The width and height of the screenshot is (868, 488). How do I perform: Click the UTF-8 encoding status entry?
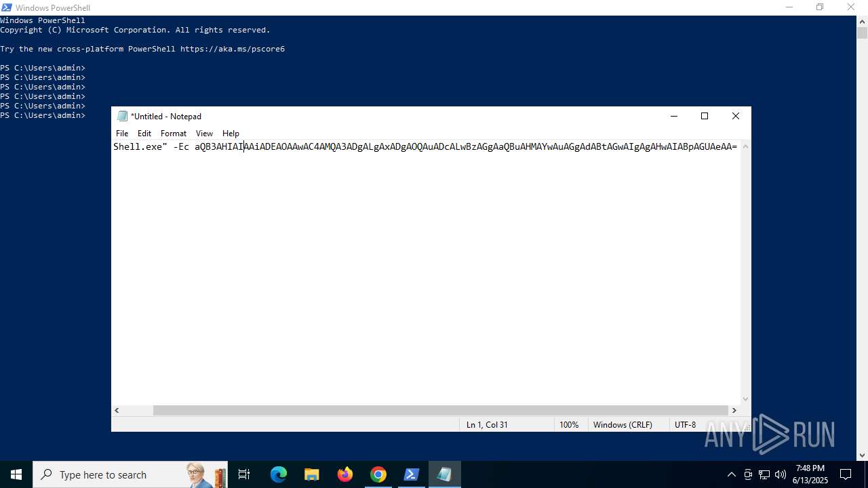685,424
